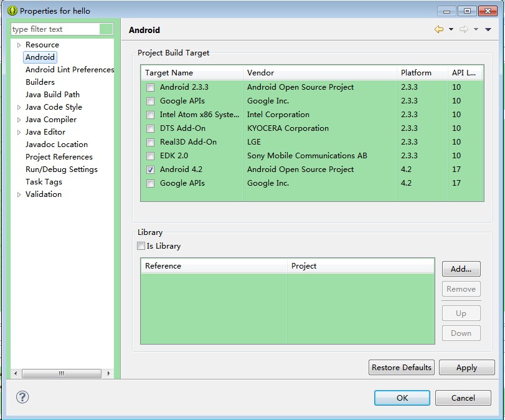Screen dimensions: 505x420
Task: Select Android in the properties tree
Action: [40, 57]
